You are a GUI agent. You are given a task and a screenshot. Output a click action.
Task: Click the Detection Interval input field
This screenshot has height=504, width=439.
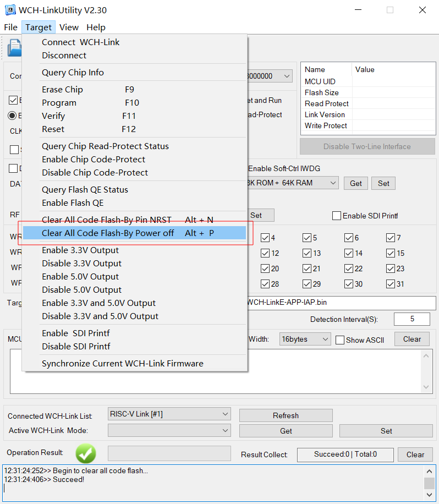[412, 319]
